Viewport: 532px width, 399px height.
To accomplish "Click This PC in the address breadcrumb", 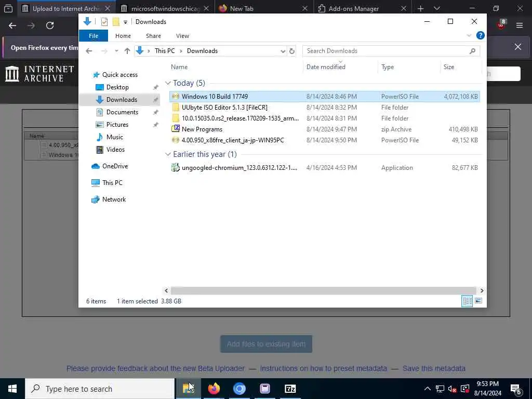I will tap(165, 51).
